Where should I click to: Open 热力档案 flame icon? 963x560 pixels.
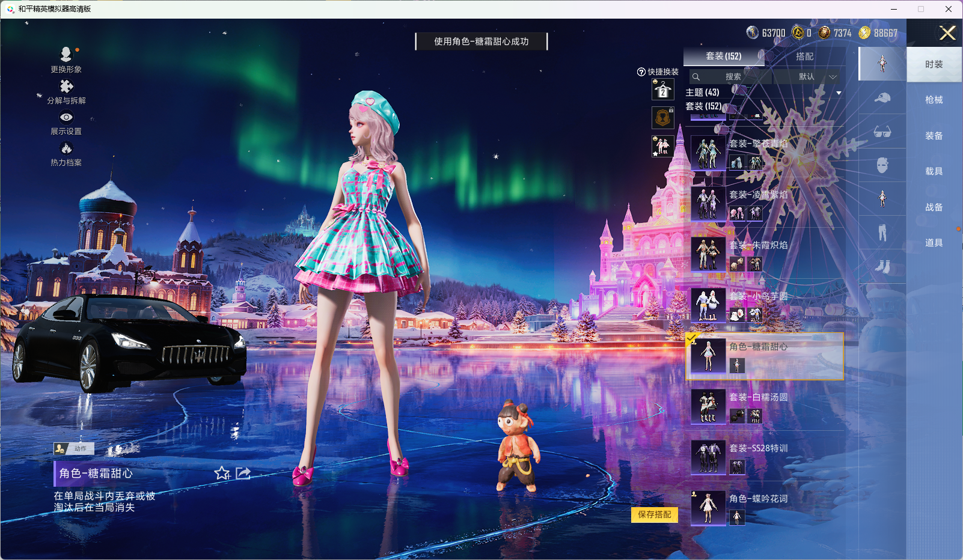(66, 148)
